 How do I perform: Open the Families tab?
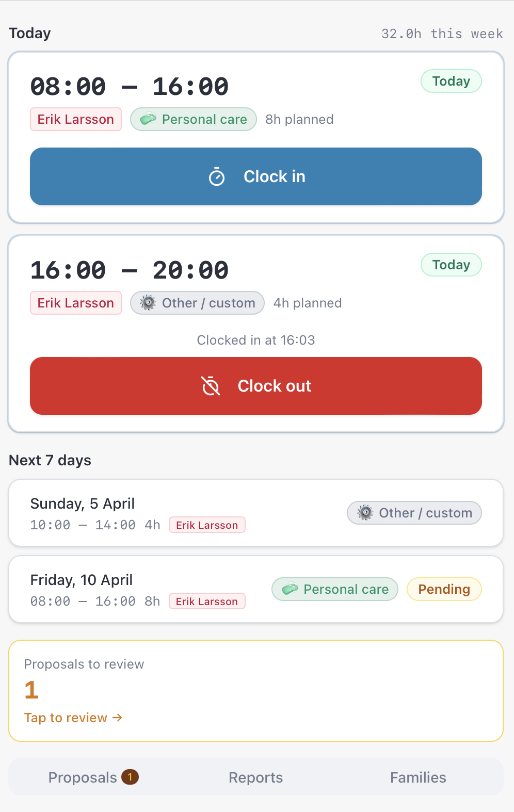pyautogui.click(x=417, y=777)
